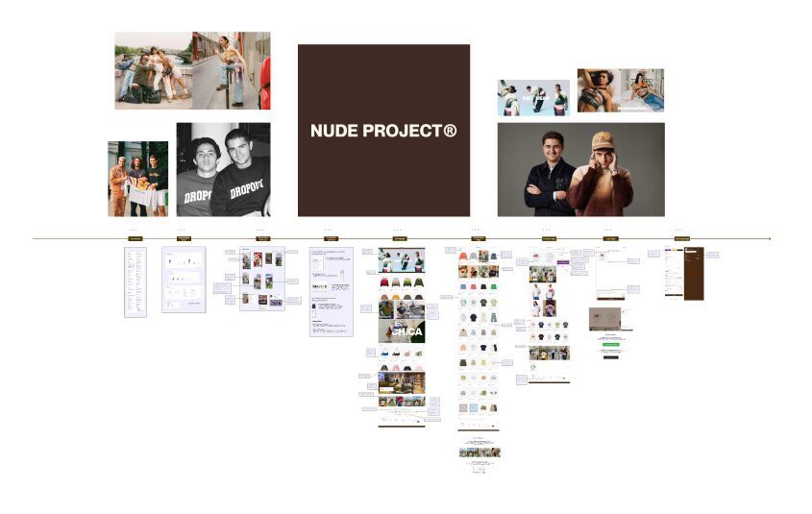This screenshot has width=812, height=514.
Task: Click timeline marker above the cart page mockup
Action: pos(610,238)
